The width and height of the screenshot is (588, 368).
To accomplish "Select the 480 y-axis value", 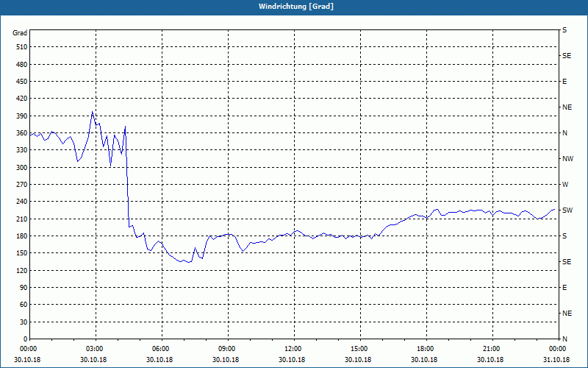I will (x=22, y=65).
